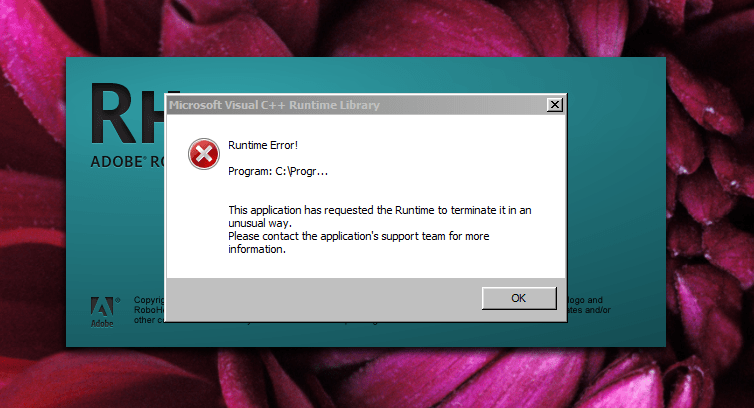Click the "Program: C:\Progr..." path text
Image resolution: width=754 pixels, height=408 pixels.
277,171
